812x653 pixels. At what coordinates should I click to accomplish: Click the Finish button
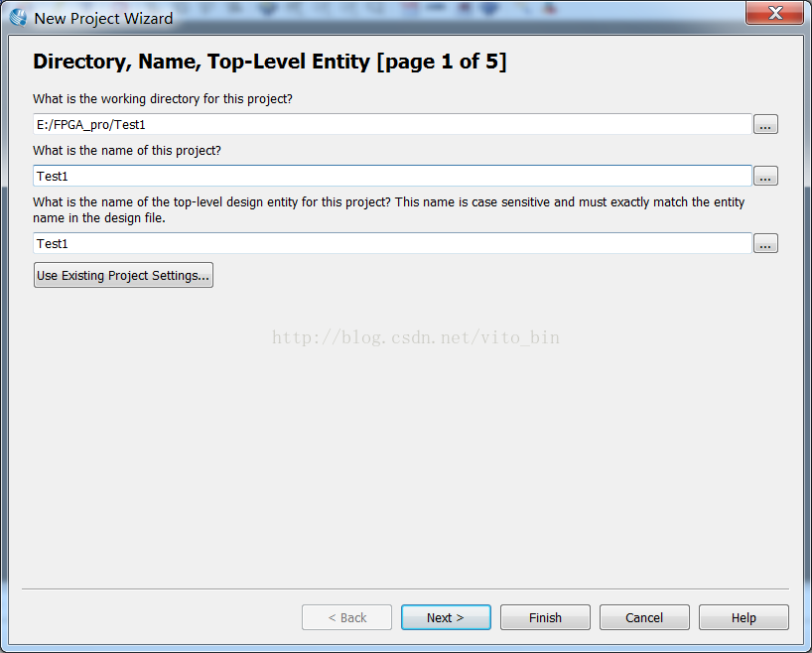pos(545,617)
